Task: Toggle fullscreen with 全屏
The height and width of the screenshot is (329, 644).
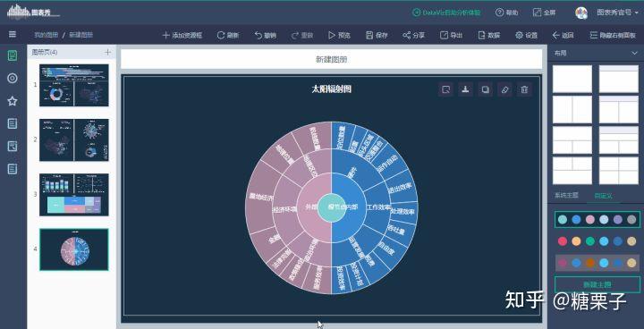Action: pos(544,13)
